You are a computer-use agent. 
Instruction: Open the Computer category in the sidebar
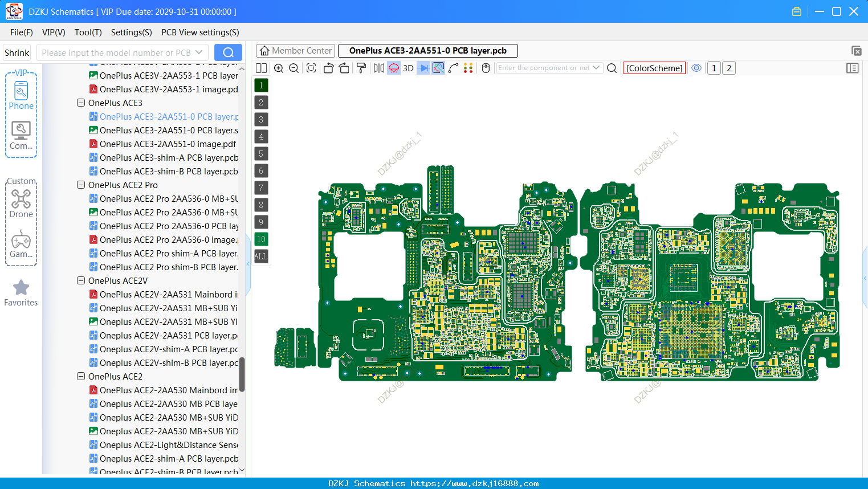pos(21,136)
